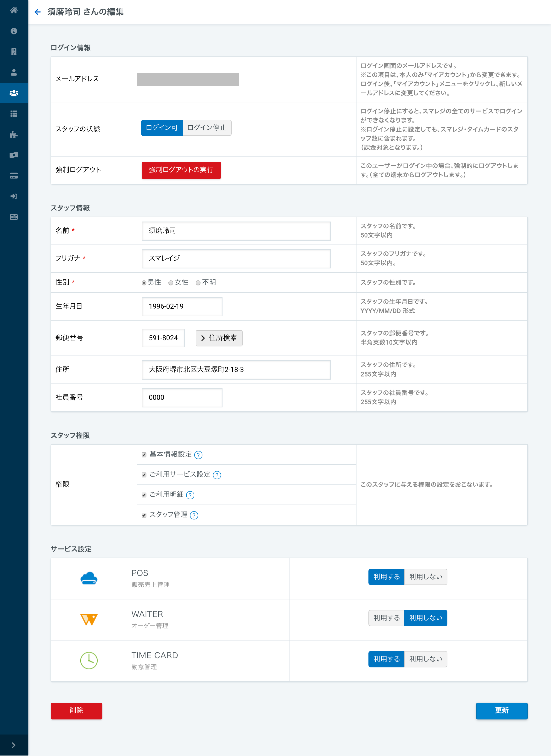Open the single user icon in sidebar
551x756 pixels.
click(14, 72)
